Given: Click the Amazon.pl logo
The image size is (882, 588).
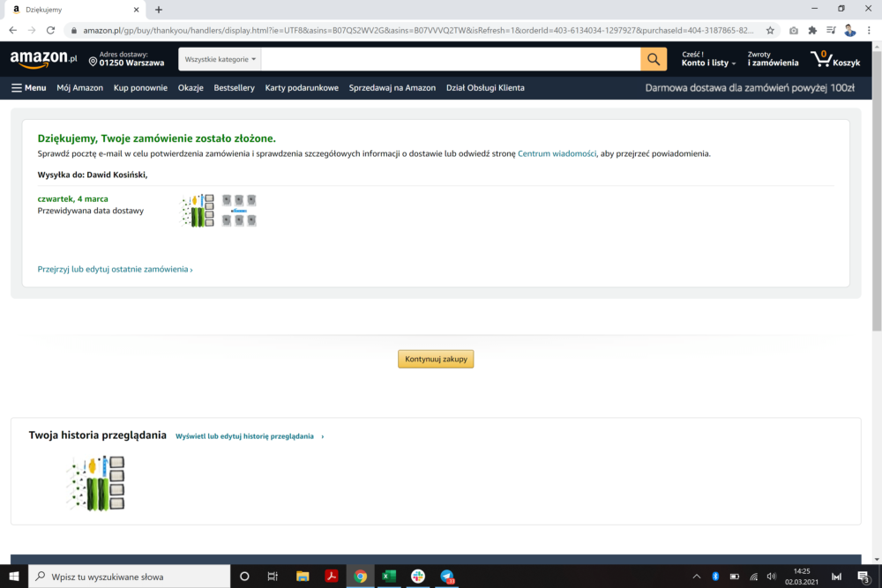Looking at the screenshot, I should click(x=43, y=58).
